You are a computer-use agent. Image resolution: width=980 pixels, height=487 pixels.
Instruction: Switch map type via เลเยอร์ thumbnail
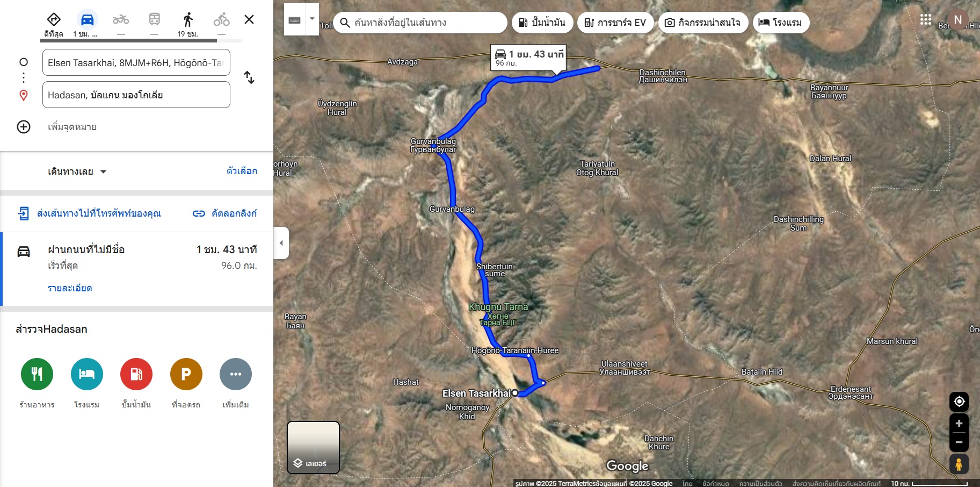point(313,447)
